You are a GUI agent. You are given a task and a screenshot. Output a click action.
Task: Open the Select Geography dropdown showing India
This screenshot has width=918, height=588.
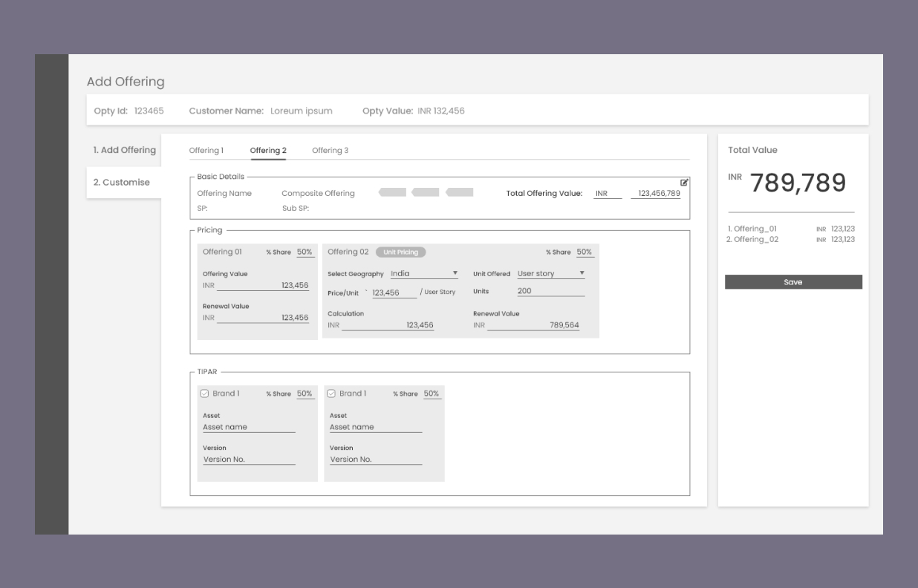[424, 274]
